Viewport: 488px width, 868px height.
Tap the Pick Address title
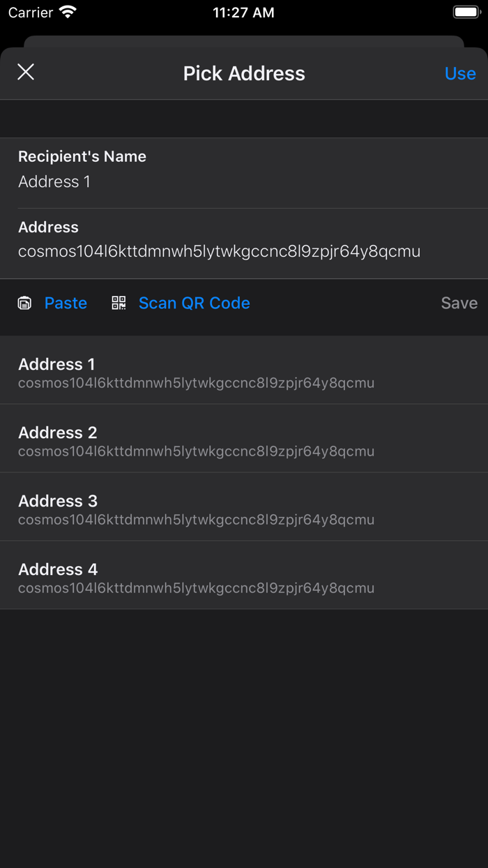[244, 73]
